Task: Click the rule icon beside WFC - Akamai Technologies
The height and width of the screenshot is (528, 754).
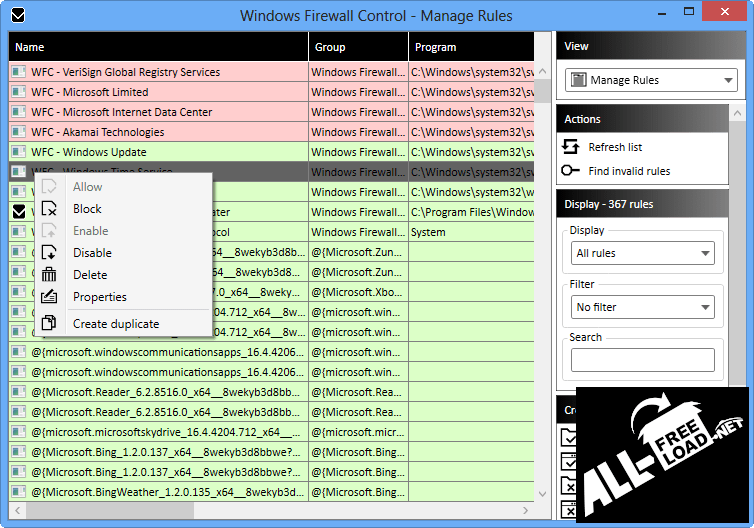Action: point(18,132)
